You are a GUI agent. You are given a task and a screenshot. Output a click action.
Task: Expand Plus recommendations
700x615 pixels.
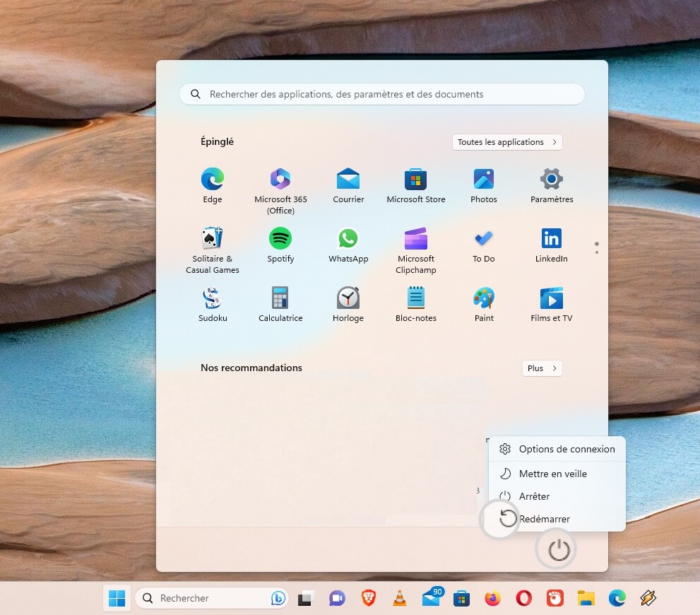(x=542, y=368)
